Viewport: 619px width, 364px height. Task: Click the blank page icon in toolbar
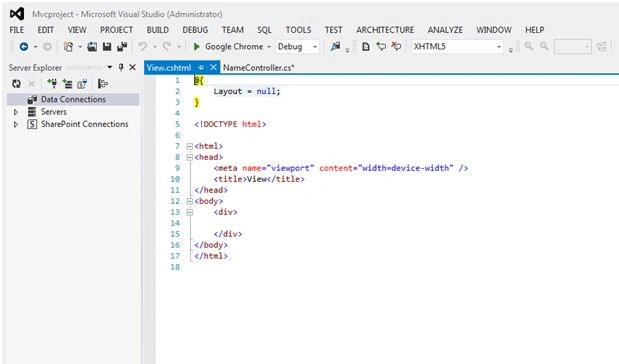coord(366,47)
